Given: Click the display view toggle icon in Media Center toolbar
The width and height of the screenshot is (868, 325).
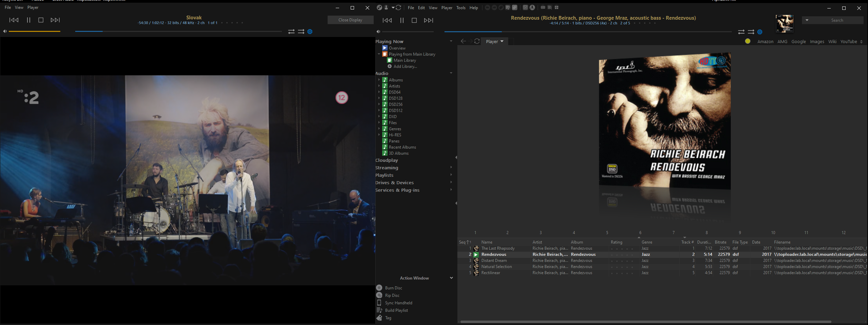Looking at the screenshot, I should 379,7.
